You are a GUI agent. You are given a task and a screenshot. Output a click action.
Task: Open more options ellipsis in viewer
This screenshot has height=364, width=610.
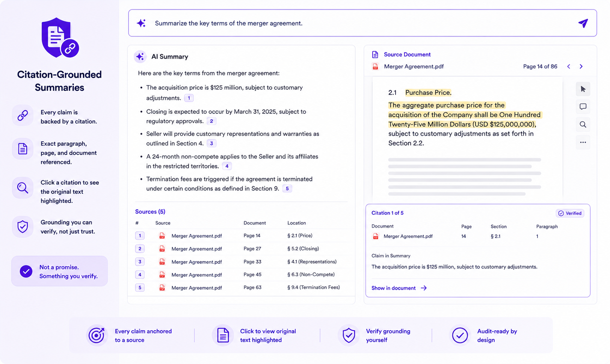(x=583, y=142)
